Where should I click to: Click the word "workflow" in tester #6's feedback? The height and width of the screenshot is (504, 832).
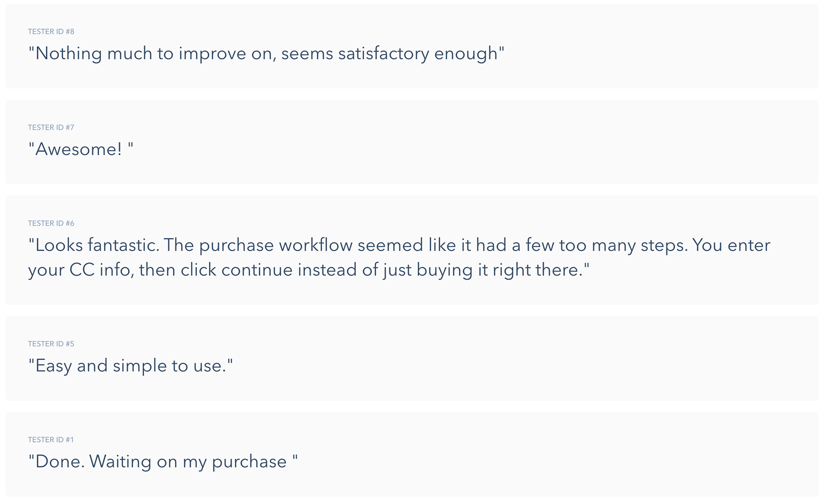(x=315, y=245)
